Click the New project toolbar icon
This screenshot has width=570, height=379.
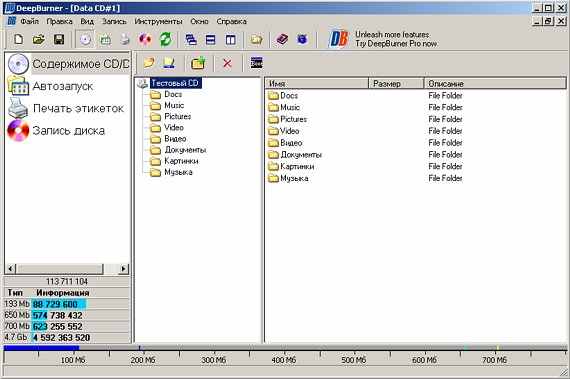pos(18,39)
